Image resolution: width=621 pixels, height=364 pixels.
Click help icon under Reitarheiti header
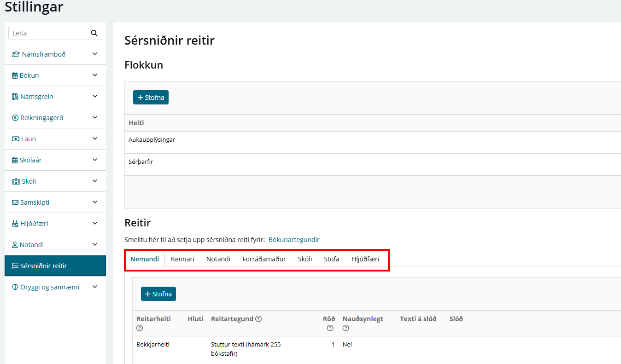[x=140, y=328]
